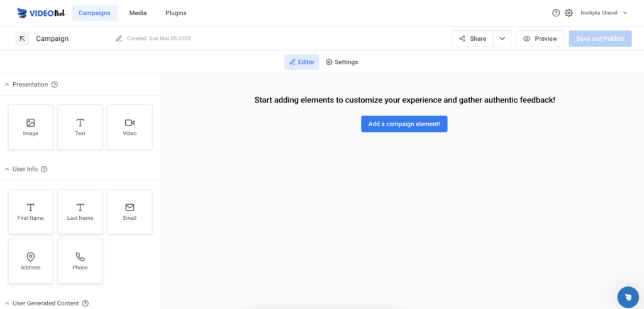Select the Email user info element
Screen dimensions: 644x309
click(130, 212)
